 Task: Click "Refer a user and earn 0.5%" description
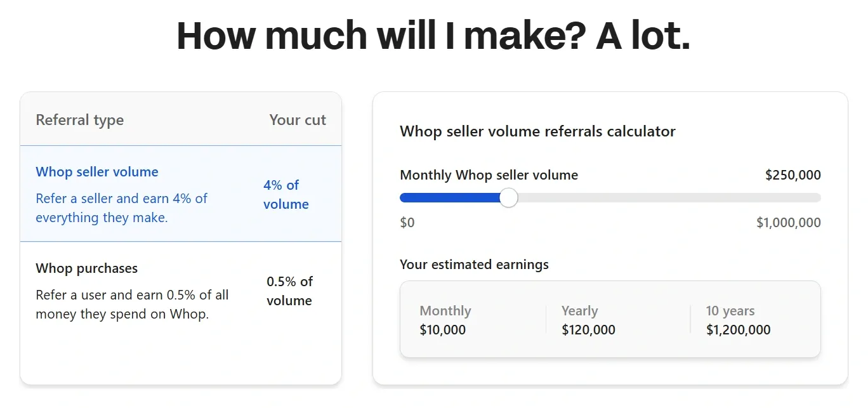(132, 305)
